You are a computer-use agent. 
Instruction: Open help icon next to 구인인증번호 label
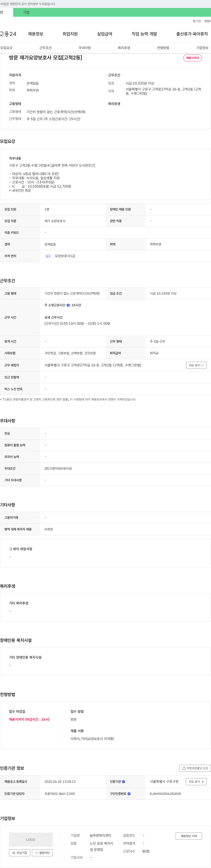(x=129, y=794)
